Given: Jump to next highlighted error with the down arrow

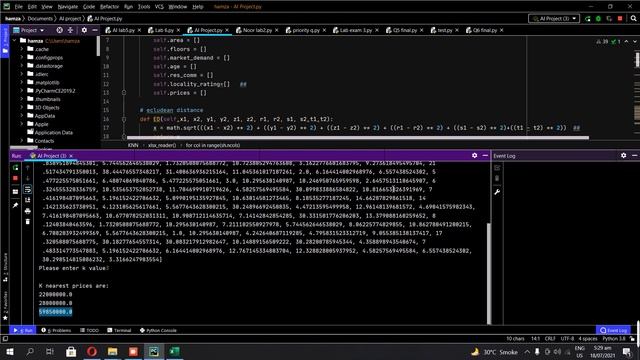Looking at the screenshot, I should point(634,41).
